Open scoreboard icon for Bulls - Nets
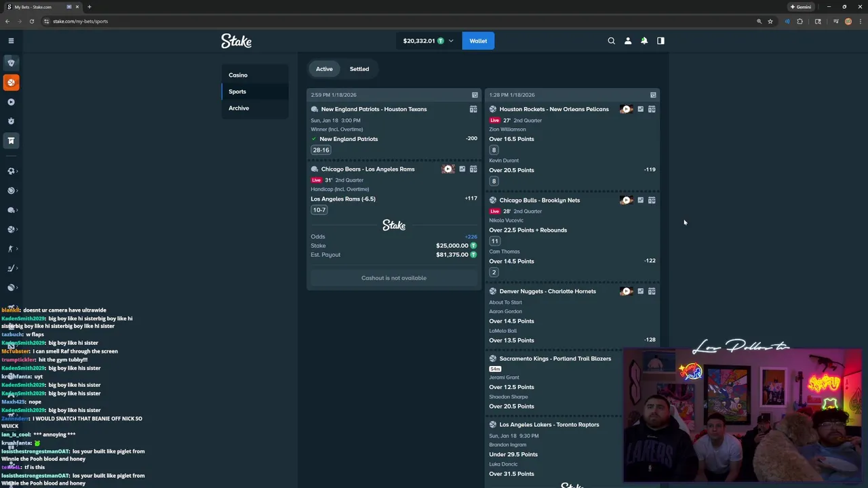868x488 pixels. coord(652,200)
